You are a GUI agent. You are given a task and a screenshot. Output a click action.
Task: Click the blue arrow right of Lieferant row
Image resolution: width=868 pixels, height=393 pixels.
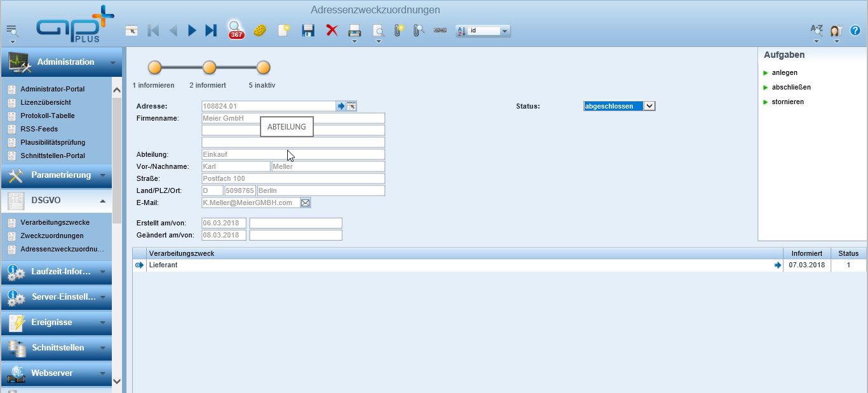tap(778, 265)
